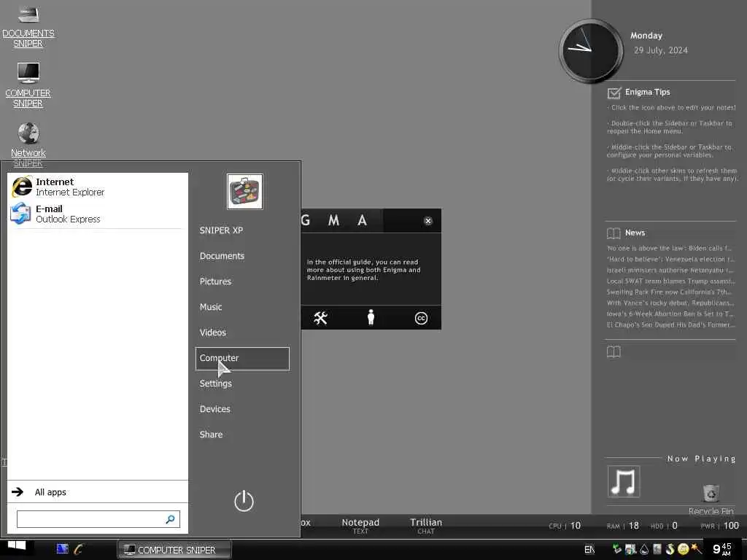Click the magnifier search icon
Image resolution: width=747 pixels, height=560 pixels.
(170, 519)
